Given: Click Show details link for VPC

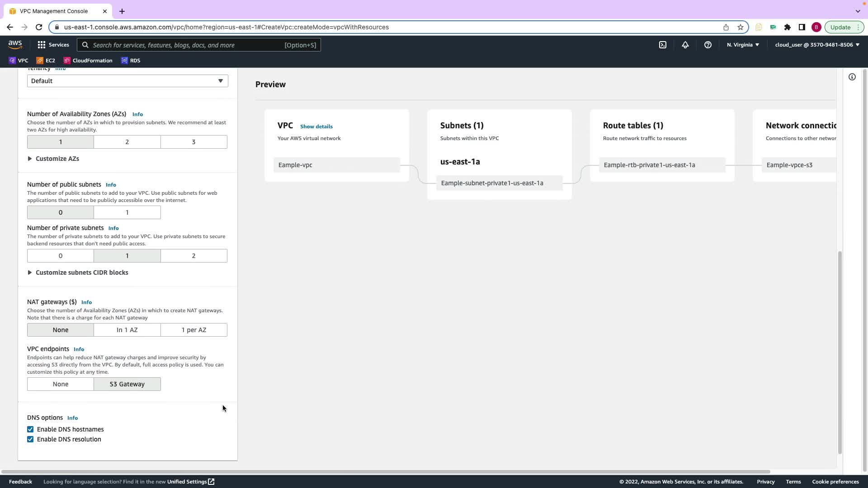Looking at the screenshot, I should tap(316, 127).
